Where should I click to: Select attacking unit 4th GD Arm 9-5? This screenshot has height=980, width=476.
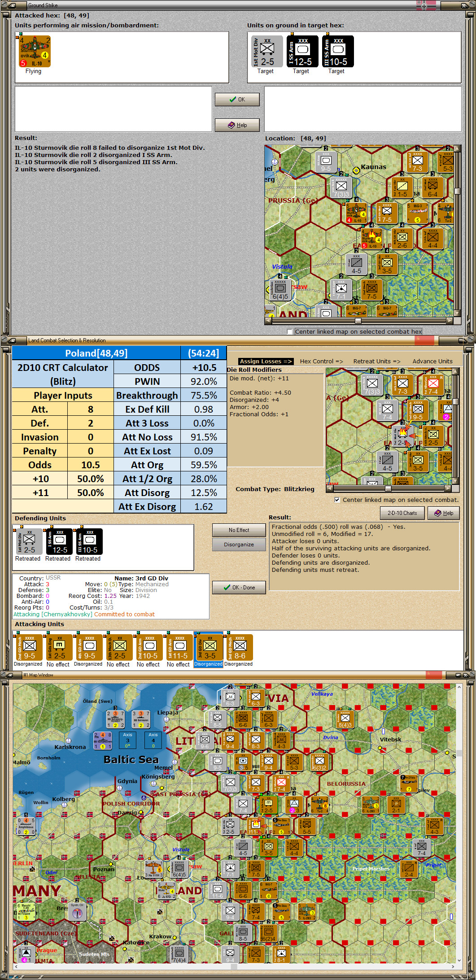89,647
